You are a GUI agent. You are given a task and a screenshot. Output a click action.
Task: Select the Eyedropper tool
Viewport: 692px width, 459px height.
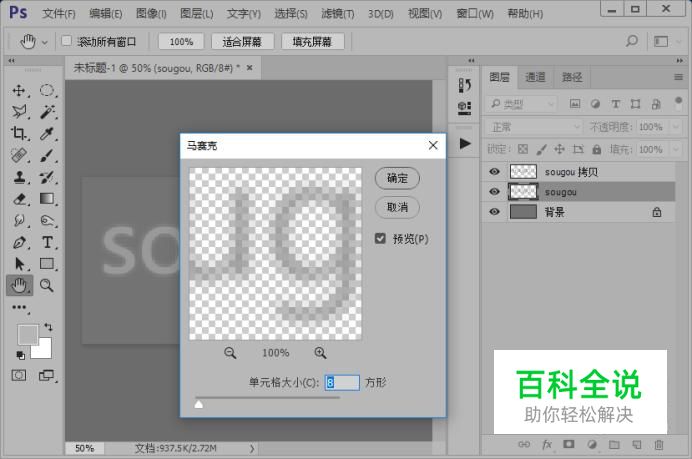[47, 133]
